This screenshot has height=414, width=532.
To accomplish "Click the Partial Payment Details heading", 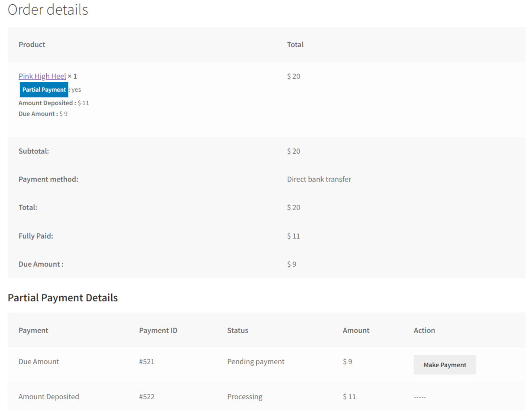I will click(x=63, y=298).
